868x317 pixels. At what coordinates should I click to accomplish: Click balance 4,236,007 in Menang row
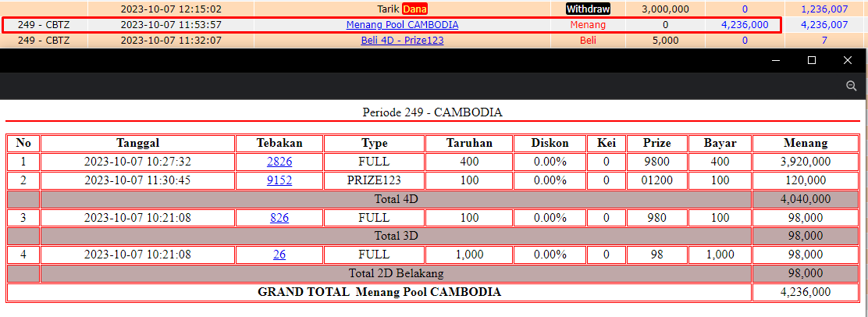[825, 25]
